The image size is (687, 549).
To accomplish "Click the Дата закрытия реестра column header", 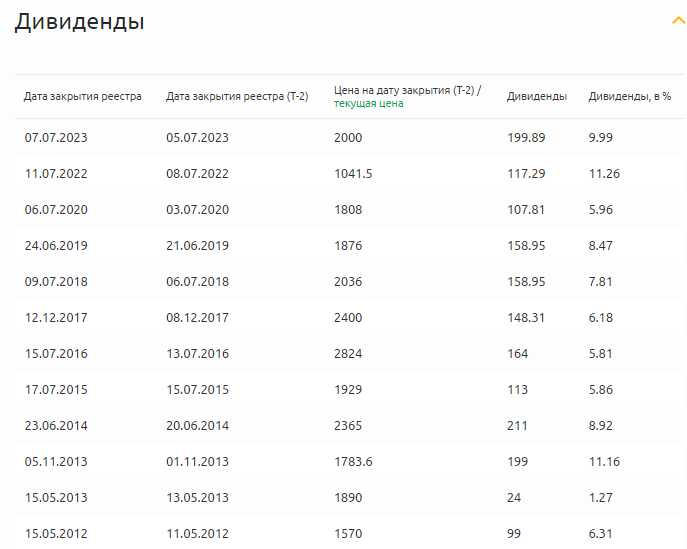I will click(83, 96).
